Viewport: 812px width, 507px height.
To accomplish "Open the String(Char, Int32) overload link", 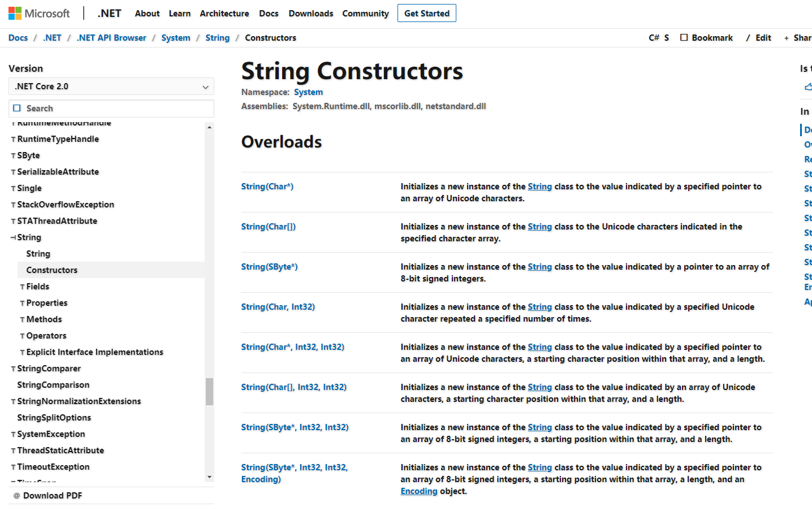I will tap(278, 307).
